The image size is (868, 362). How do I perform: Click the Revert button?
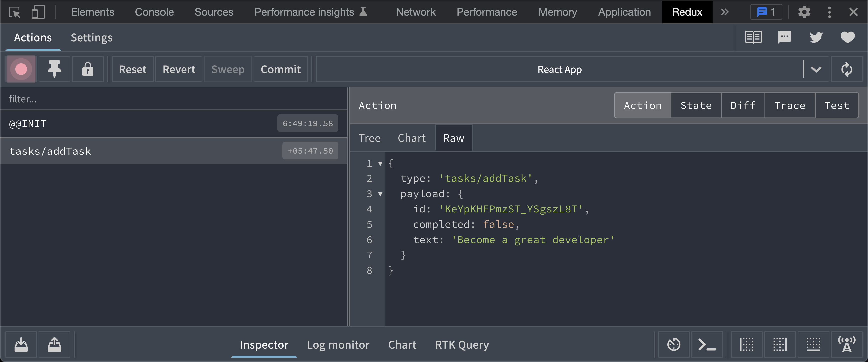click(179, 69)
